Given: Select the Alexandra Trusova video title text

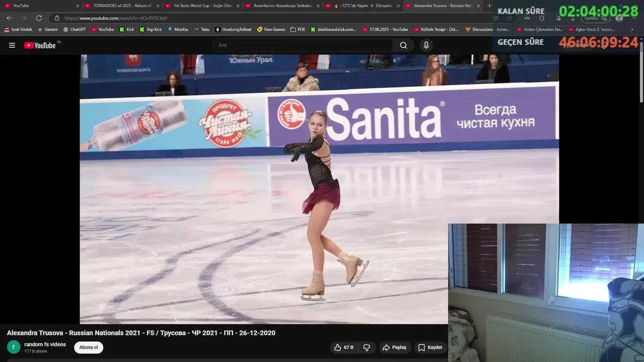Looking at the screenshot, I should coord(141,333).
